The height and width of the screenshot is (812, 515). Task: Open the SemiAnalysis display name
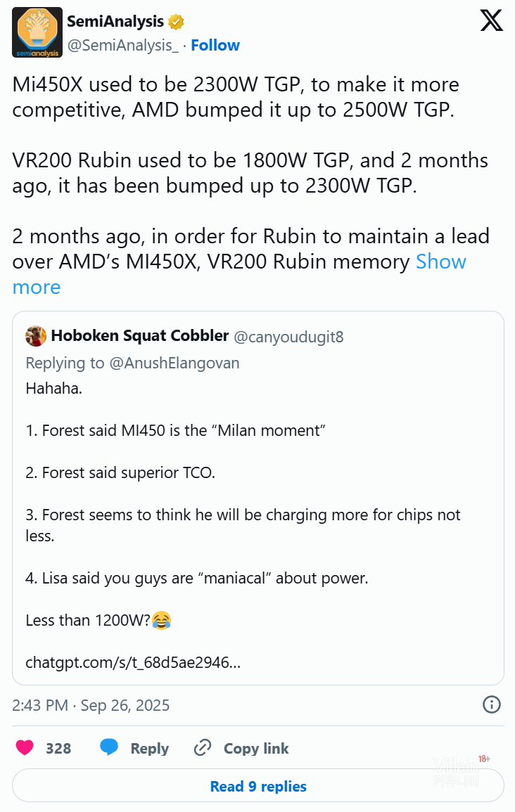pyautogui.click(x=115, y=22)
